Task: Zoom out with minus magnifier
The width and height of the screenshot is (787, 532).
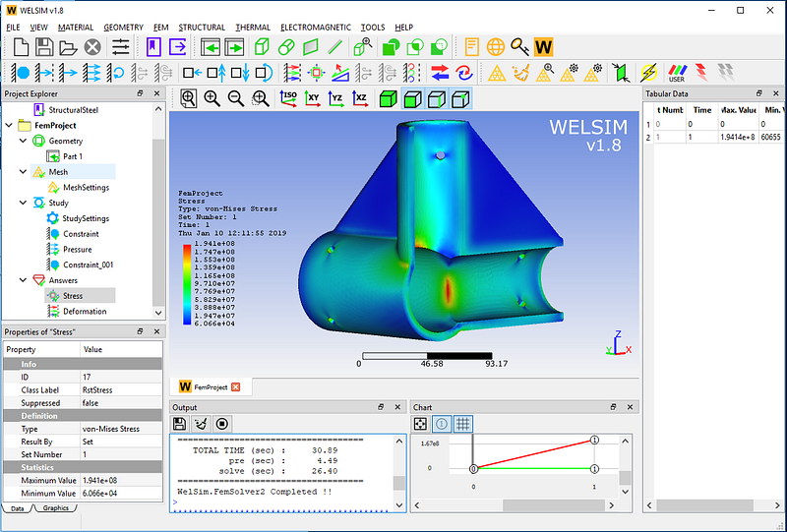Action: point(236,99)
